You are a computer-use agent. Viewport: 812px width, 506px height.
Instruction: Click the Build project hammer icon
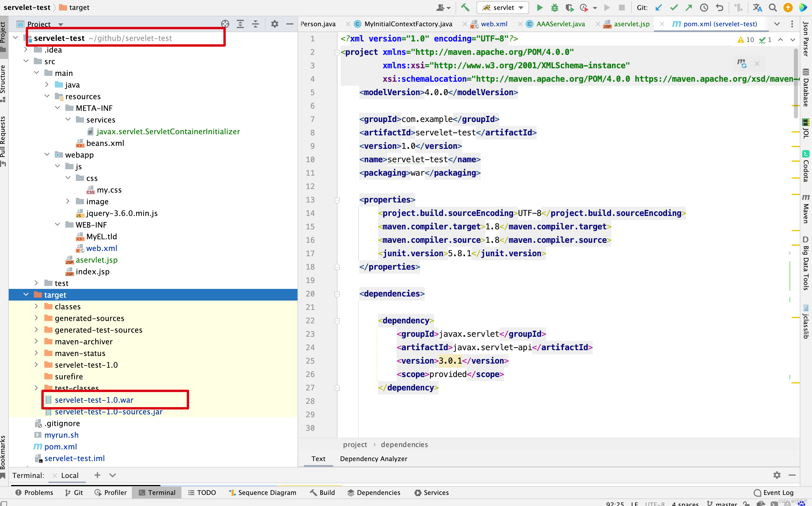(465, 8)
